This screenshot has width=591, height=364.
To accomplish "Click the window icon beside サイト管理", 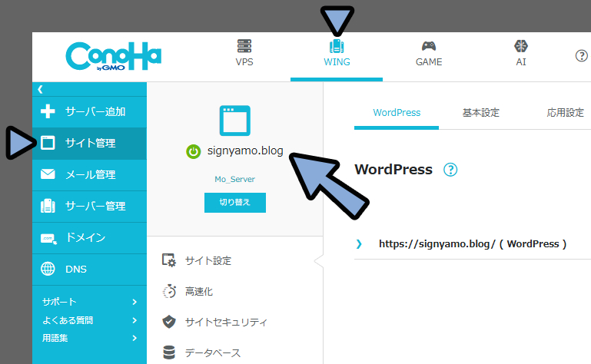I will [48, 143].
